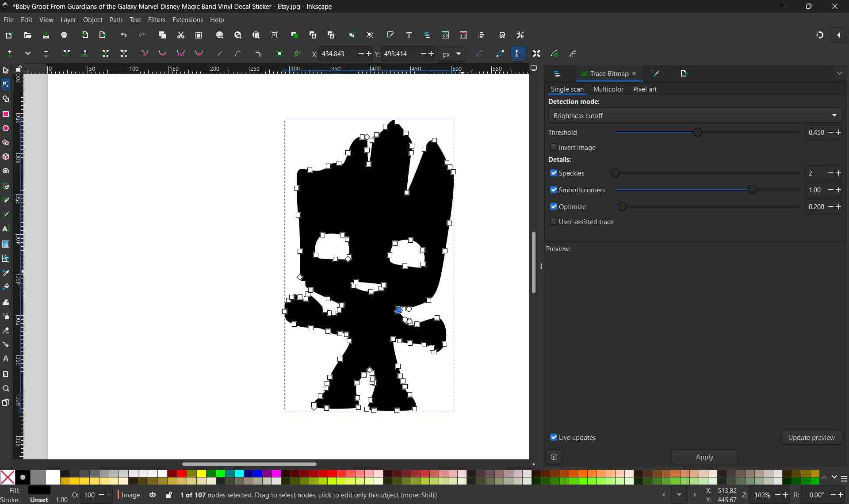The width and height of the screenshot is (849, 504).
Task: Activate the Zoom tool in toolbox
Action: tap(6, 389)
